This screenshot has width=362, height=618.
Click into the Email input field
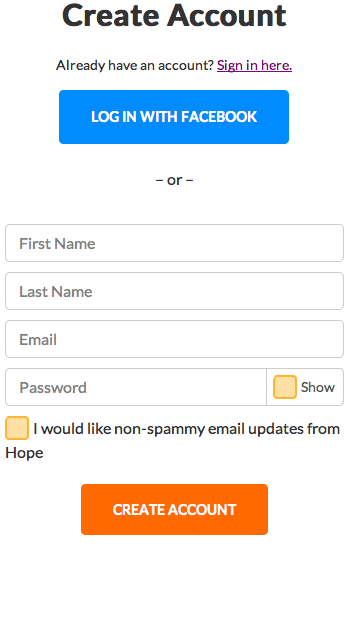[174, 339]
